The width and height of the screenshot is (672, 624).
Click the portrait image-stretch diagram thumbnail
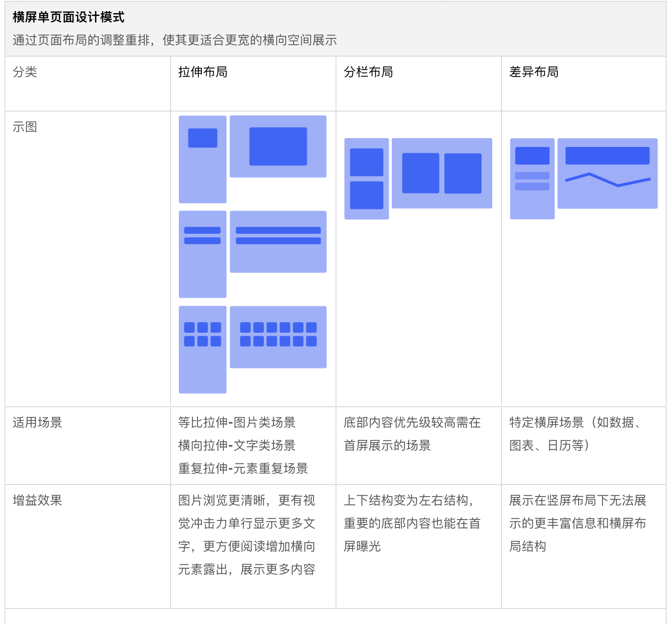(x=203, y=159)
